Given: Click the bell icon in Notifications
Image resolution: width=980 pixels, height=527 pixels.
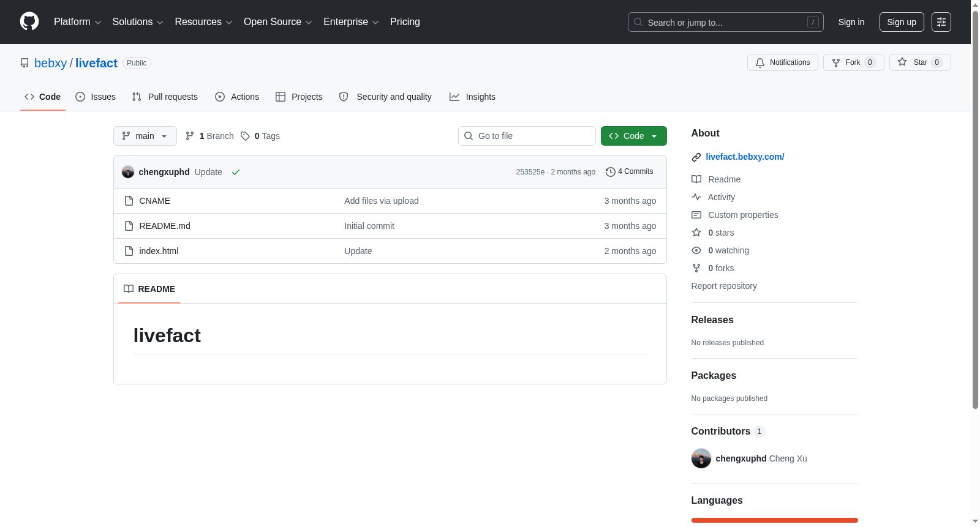Looking at the screenshot, I should 760,62.
